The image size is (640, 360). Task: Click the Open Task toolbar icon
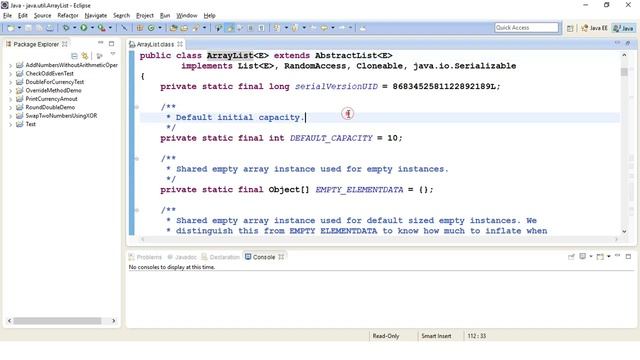click(184, 28)
